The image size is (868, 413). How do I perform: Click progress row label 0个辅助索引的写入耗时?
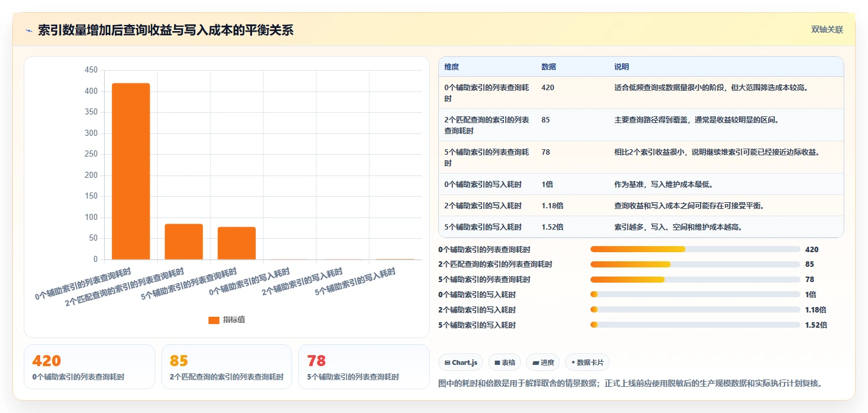tap(477, 294)
